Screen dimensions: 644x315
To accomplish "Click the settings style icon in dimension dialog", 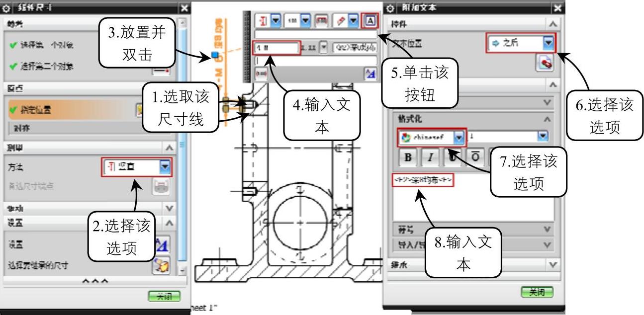I will (162, 244).
